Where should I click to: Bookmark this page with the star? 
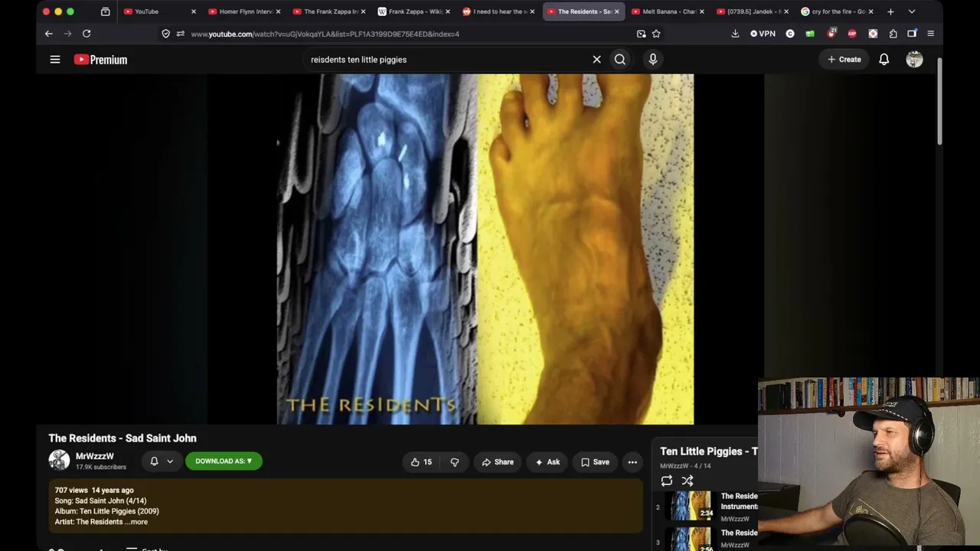tap(656, 34)
